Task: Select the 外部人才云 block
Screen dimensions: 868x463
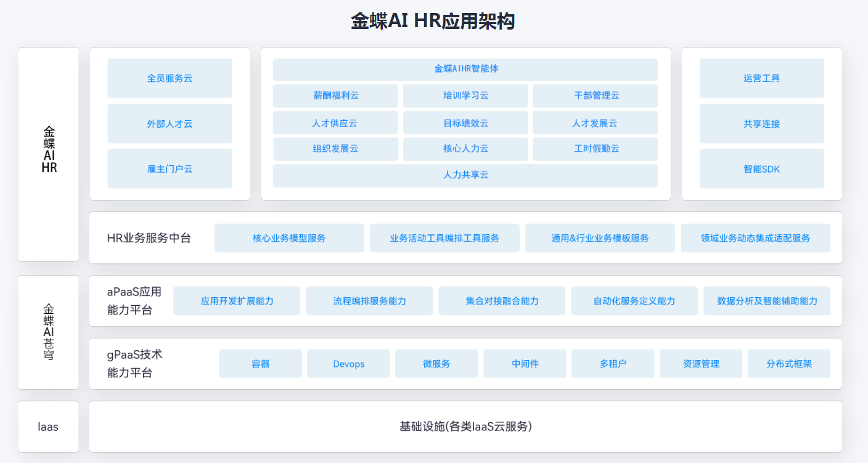Action: pyautogui.click(x=170, y=123)
